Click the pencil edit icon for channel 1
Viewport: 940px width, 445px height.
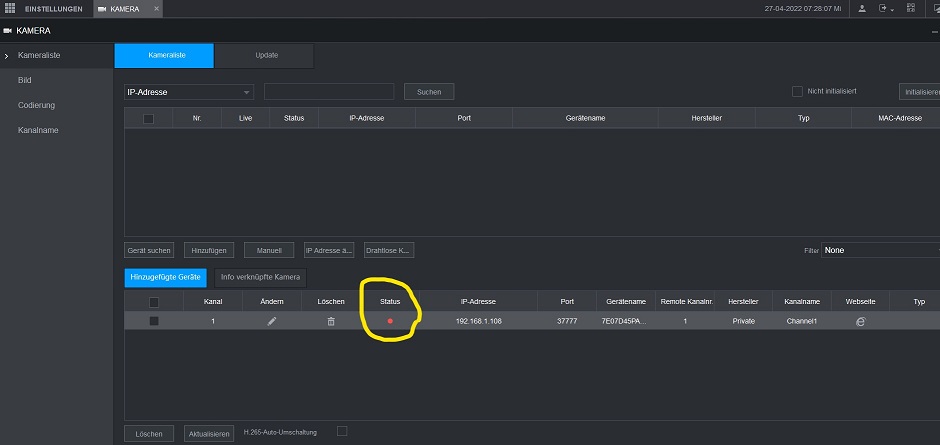click(271, 321)
